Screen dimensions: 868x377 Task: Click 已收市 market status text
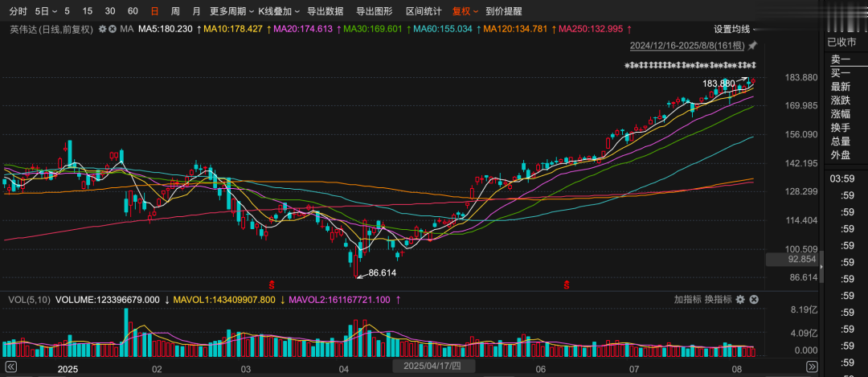tap(841, 42)
